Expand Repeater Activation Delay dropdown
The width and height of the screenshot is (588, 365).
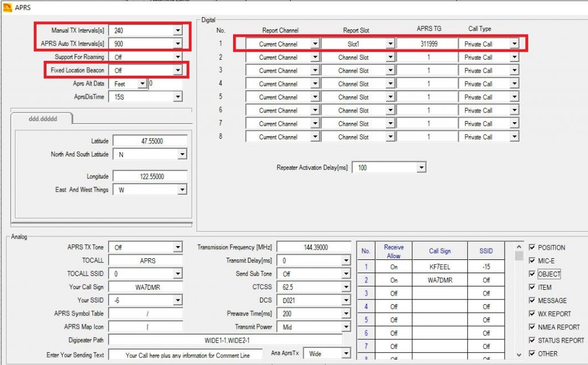click(421, 168)
